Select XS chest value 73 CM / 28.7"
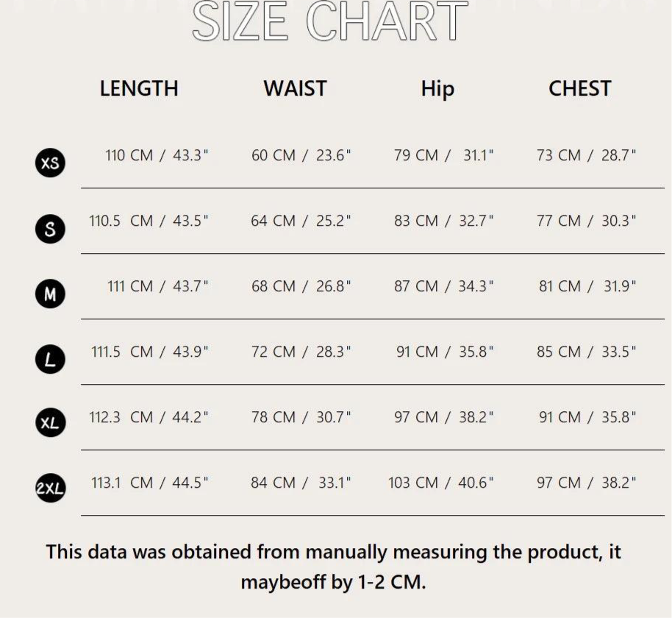The width and height of the screenshot is (672, 618). click(x=586, y=155)
